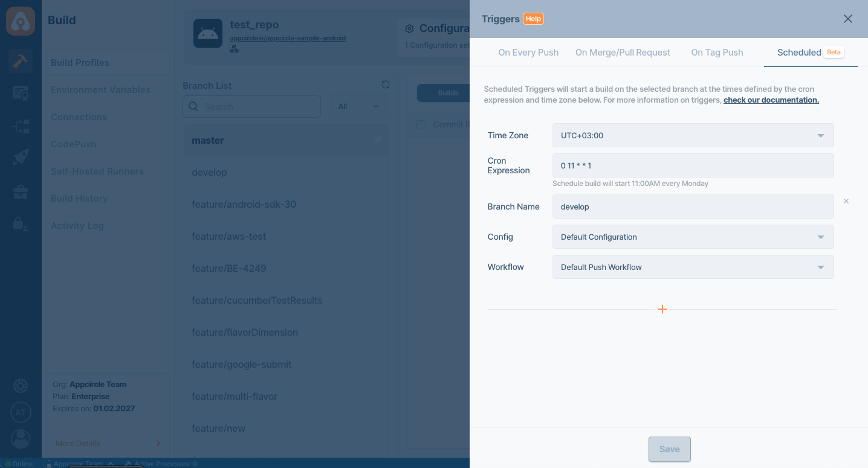Open the All branch filter dropdown
Image resolution: width=868 pixels, height=468 pixels.
tap(359, 106)
